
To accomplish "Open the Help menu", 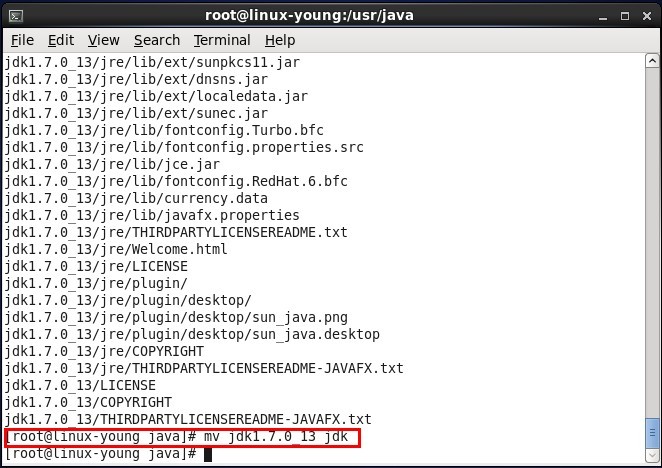I will point(280,40).
